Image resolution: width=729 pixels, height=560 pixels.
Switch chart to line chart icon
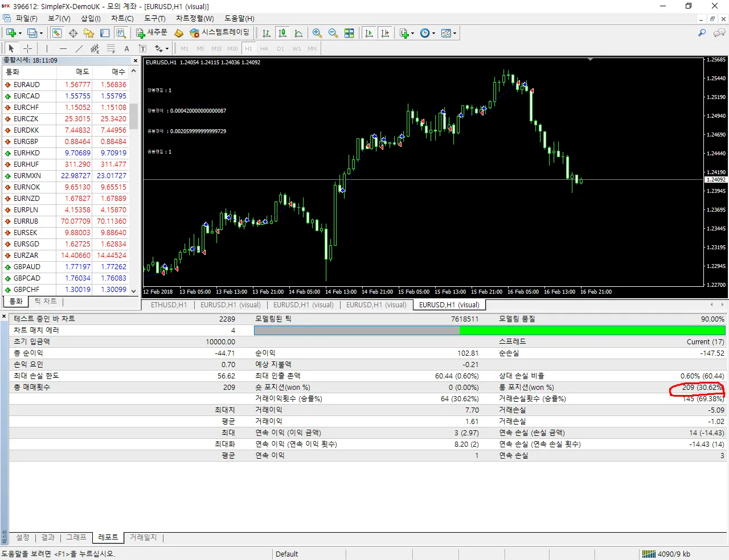tap(298, 33)
